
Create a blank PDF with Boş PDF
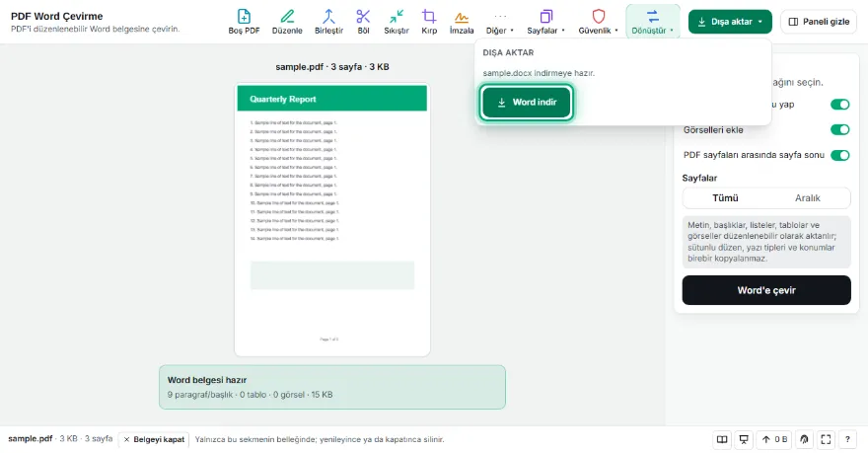click(244, 22)
